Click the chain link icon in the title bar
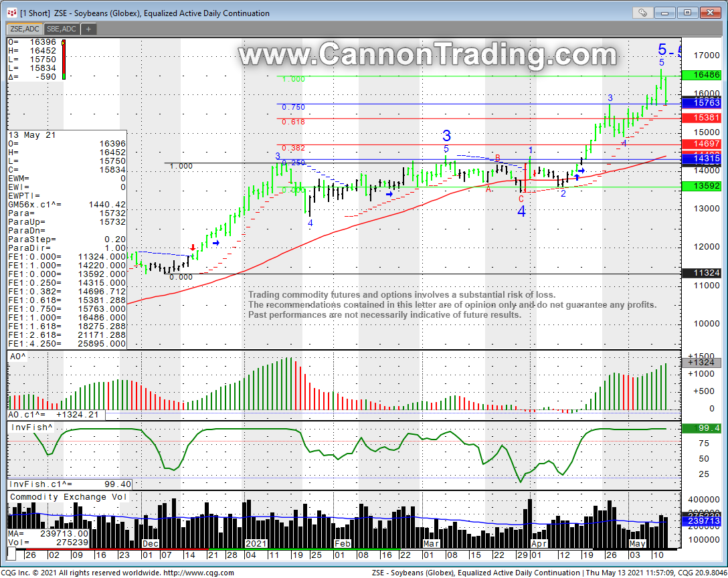The width and height of the screenshot is (728, 578). pos(642,13)
